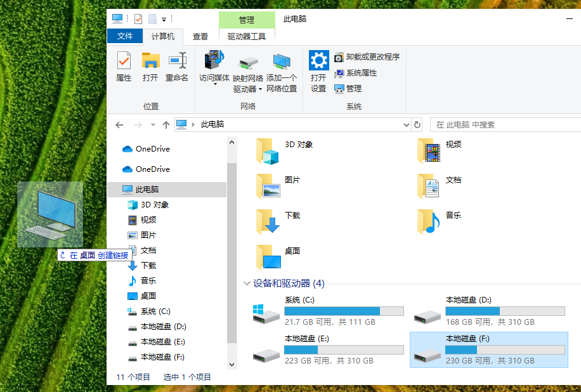
Task: Select the 图片 folder in the main pane
Action: click(278, 186)
